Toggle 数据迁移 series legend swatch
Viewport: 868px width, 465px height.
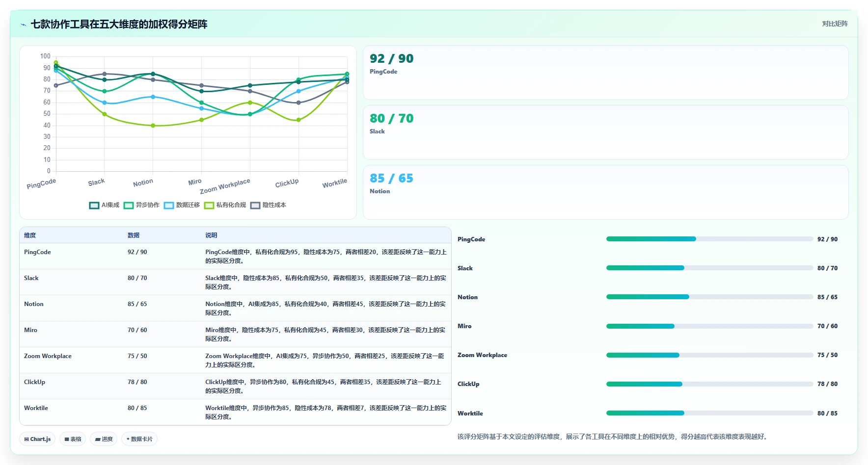(x=169, y=206)
